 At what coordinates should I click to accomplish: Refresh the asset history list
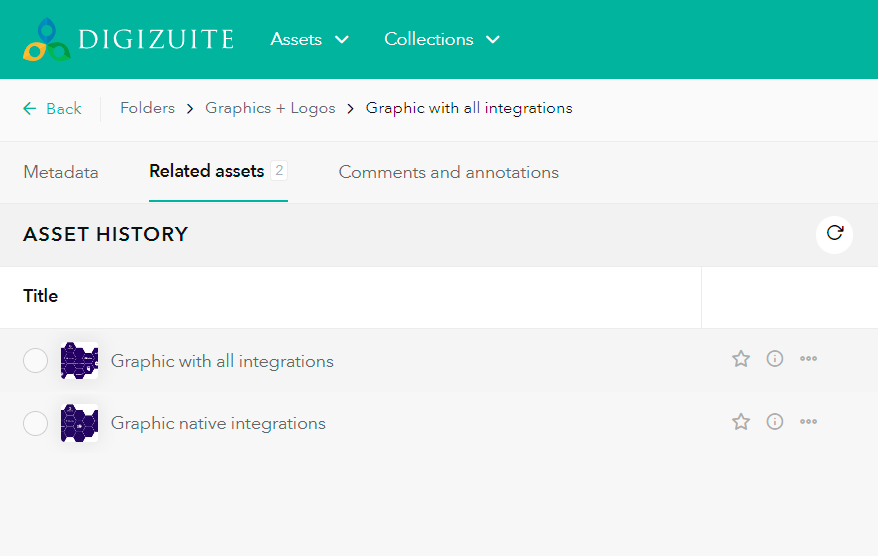835,234
